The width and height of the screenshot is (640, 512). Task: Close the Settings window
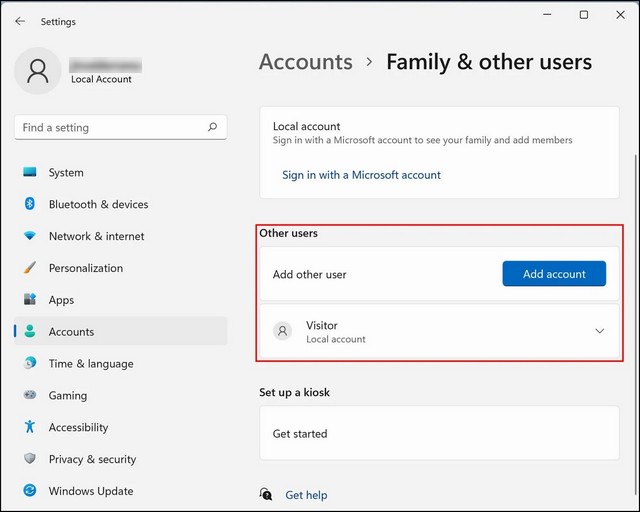[x=620, y=15]
